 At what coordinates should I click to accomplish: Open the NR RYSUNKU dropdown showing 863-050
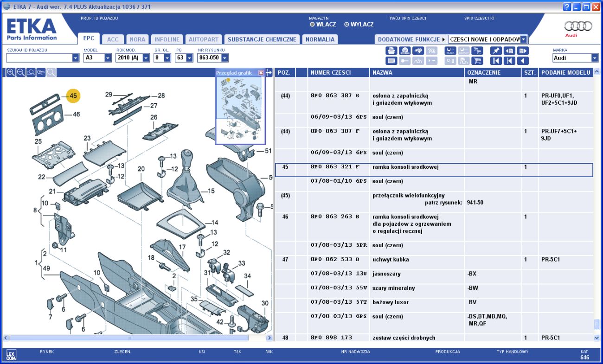[225, 58]
